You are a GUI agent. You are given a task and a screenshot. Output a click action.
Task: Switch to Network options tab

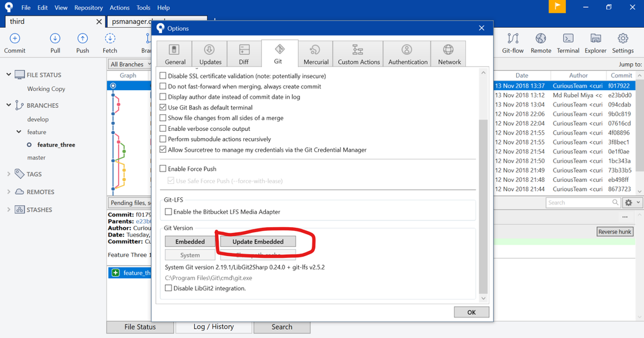point(449,54)
